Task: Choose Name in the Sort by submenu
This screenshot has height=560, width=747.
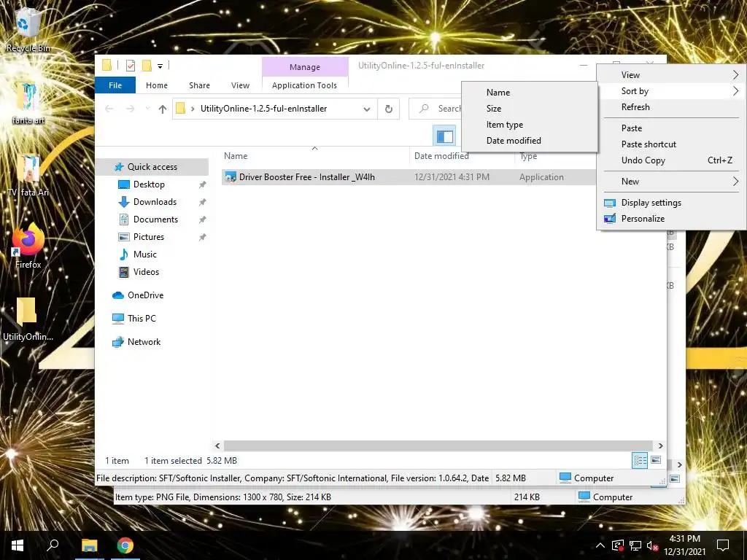Action: tap(529, 93)
